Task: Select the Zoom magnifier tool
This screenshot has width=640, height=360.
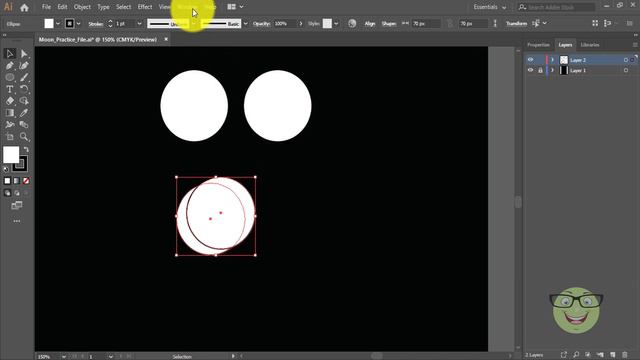Action: click(x=24, y=136)
